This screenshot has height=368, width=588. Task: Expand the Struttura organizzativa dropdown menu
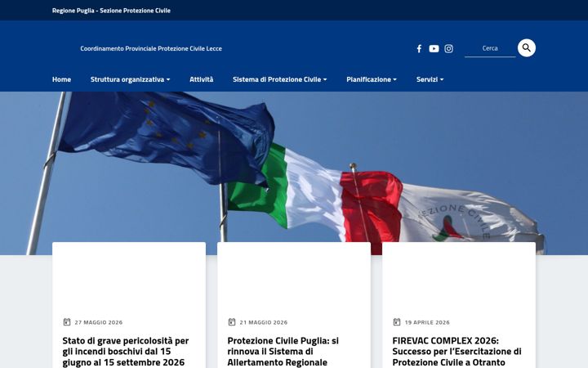pos(130,79)
